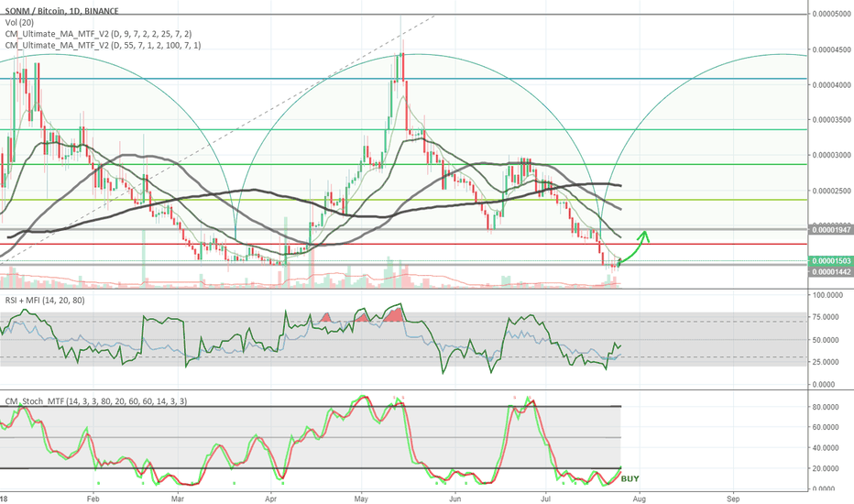Click the 0.00005000 price axis tick
This screenshot has width=854, height=504.
pyautogui.click(x=832, y=14)
